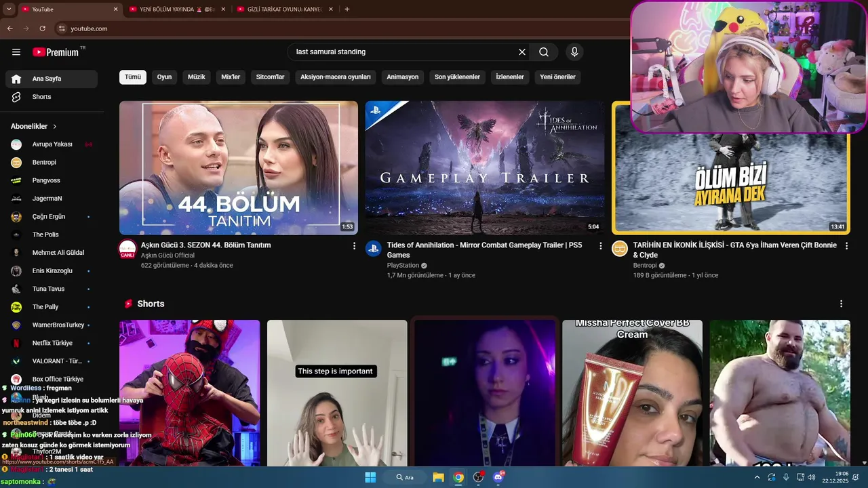Image resolution: width=868 pixels, height=488 pixels.
Task: Open Netflix Türkiye subscription channel
Action: pos(52,343)
